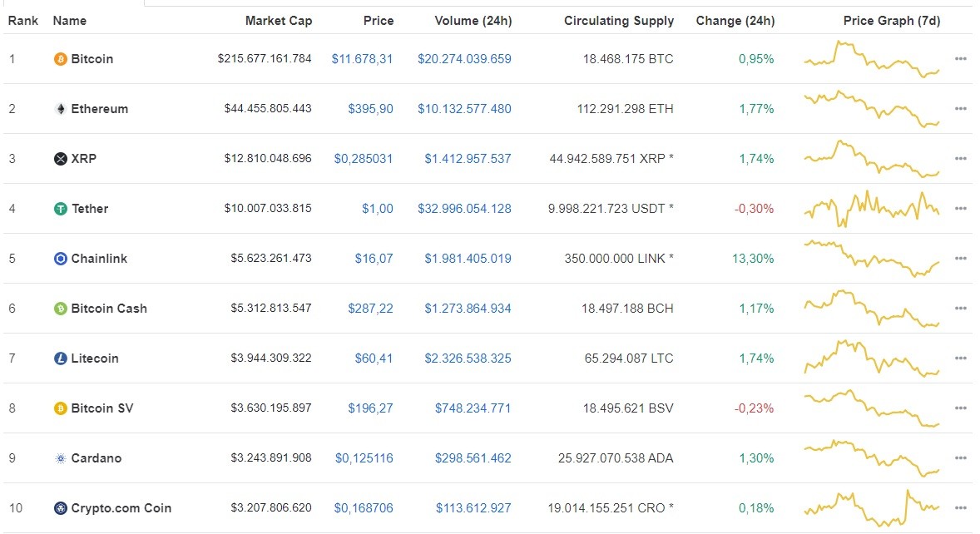
Task: Click the Bitcoin SV logo
Action: click(x=60, y=408)
